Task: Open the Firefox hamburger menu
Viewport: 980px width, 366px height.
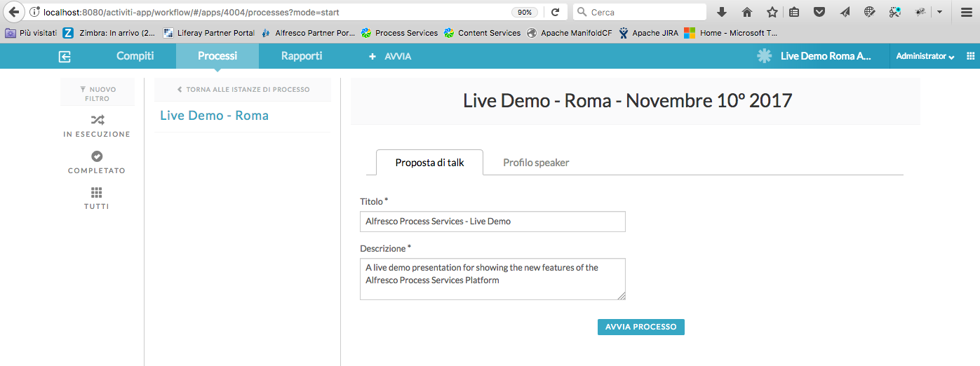Action: (x=965, y=12)
